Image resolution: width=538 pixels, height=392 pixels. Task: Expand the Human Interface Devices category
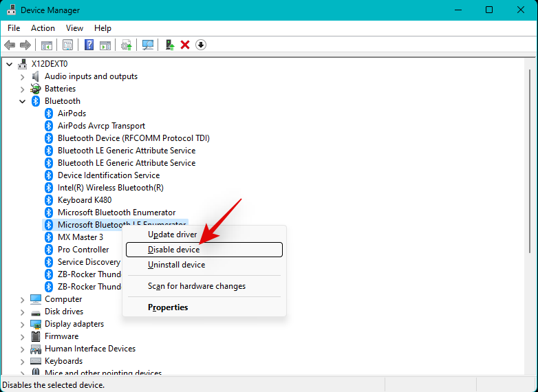pos(22,349)
